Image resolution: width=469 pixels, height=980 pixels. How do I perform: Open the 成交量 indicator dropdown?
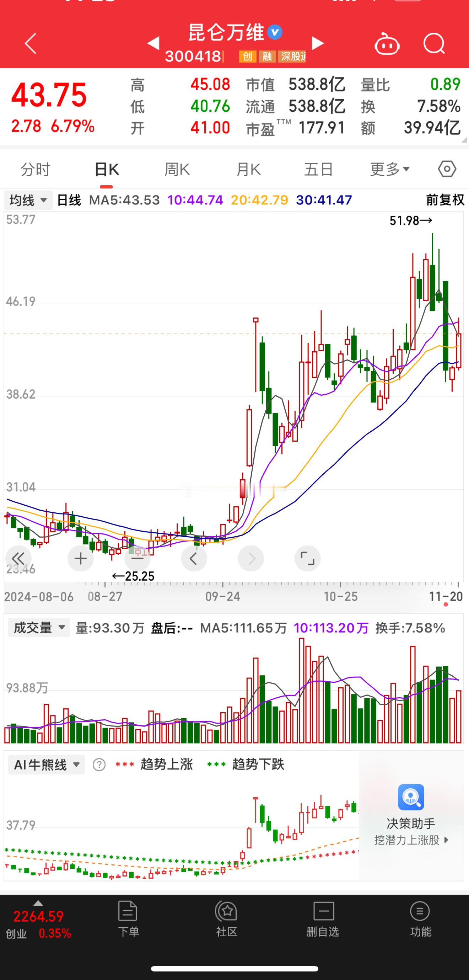point(39,628)
